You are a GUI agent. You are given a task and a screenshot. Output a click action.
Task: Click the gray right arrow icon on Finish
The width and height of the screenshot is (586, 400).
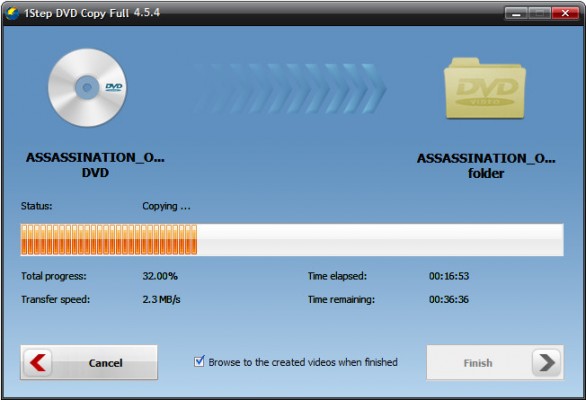tap(546, 362)
